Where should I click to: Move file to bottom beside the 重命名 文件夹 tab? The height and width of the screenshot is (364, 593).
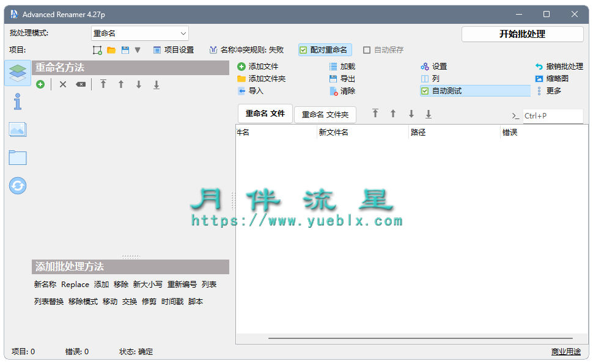coord(429,114)
